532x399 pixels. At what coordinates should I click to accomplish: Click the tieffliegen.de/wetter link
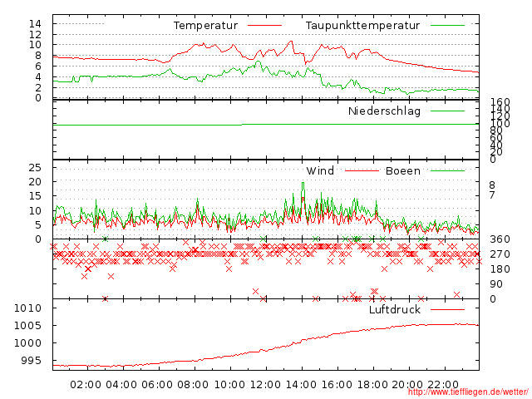tap(468, 392)
